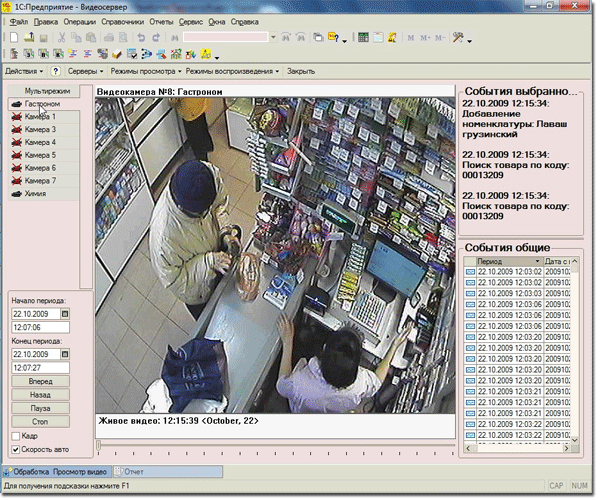The height and width of the screenshot is (500, 600).
Task: Click the Химия camera icon
Action: click(x=16, y=193)
